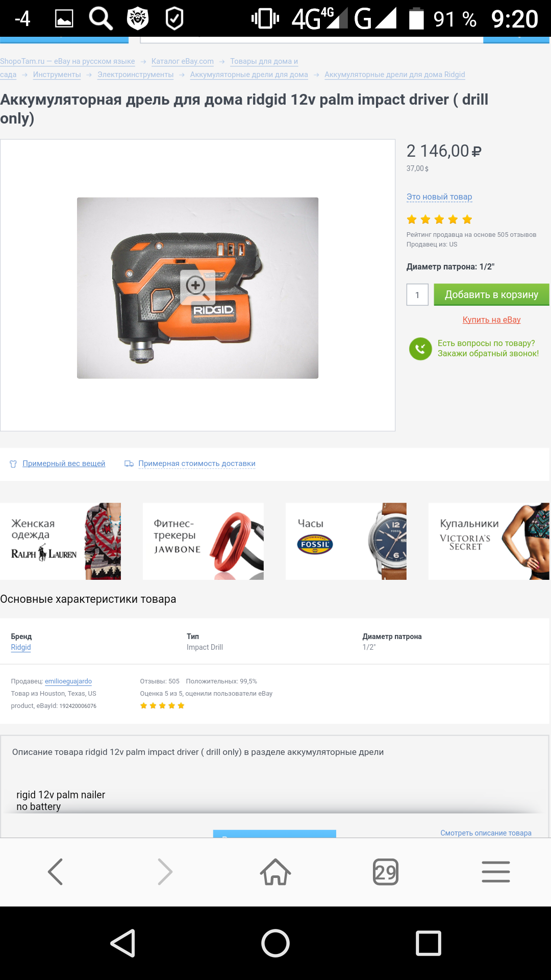Screen dimensions: 551x980
Task: Select the Каталог eBay.com breadcrumb
Action: 183,61
